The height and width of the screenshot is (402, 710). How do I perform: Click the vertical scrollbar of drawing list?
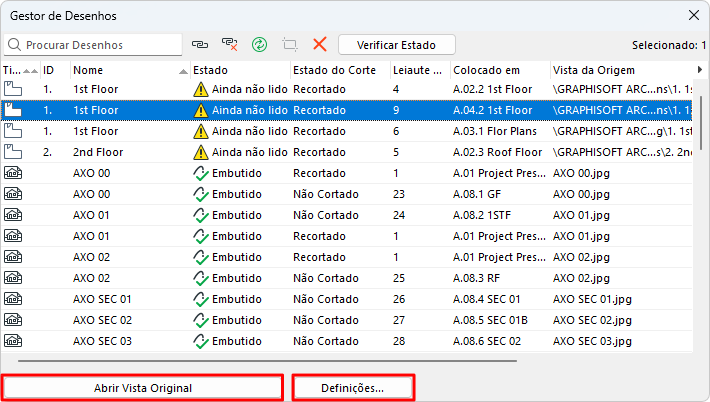[701, 122]
